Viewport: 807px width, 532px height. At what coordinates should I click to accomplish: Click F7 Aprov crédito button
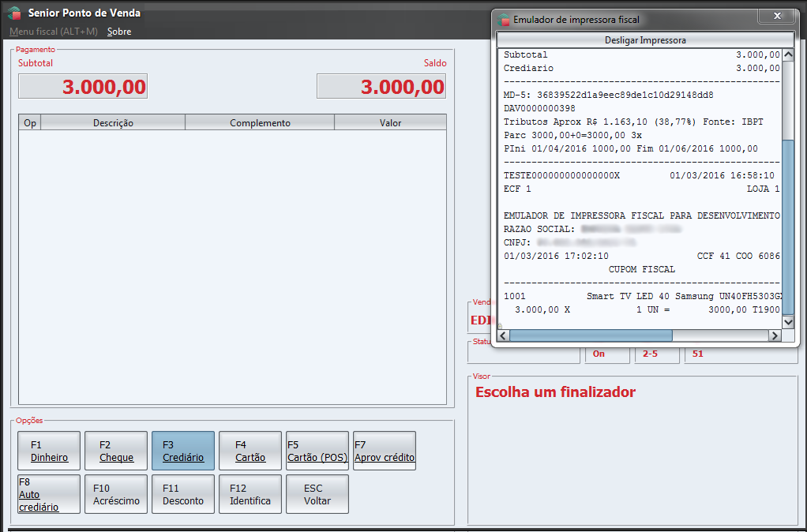click(x=385, y=451)
